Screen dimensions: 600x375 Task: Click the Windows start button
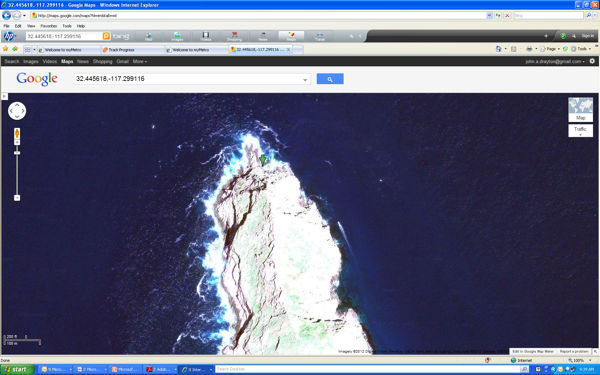click(17, 369)
